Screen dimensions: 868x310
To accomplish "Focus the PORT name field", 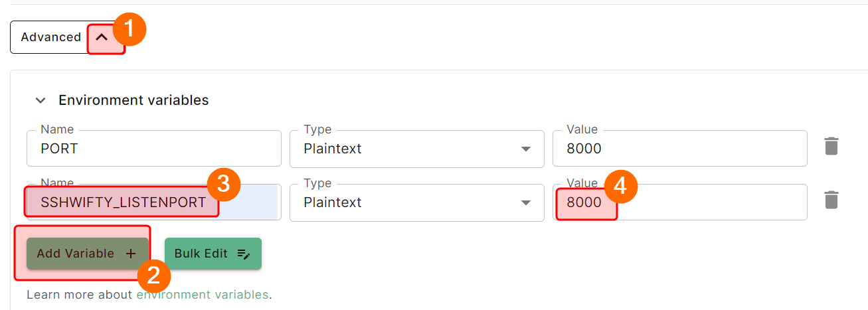I will click(153, 149).
